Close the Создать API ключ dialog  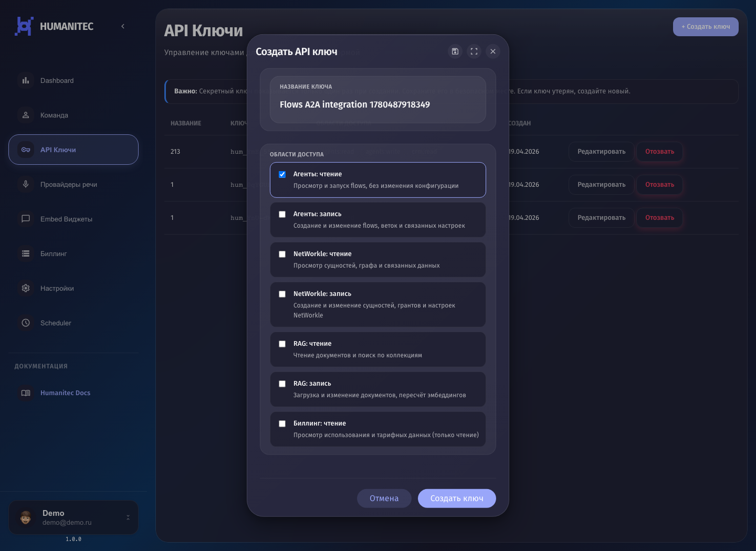coord(493,51)
